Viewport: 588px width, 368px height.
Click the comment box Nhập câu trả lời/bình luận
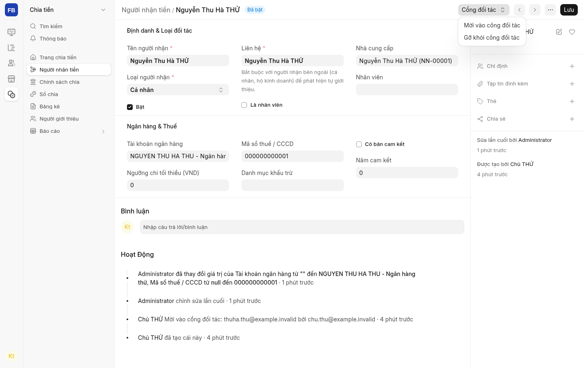click(x=302, y=227)
